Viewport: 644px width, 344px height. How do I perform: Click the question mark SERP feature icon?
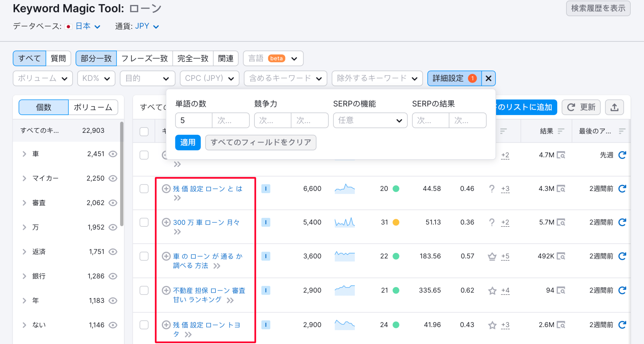tap(492, 189)
